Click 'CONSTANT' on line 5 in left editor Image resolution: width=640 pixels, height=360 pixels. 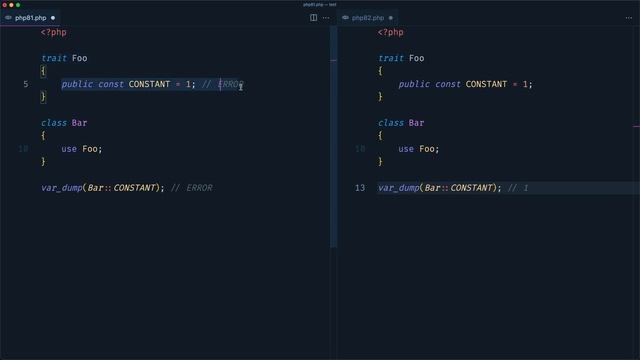(149, 84)
